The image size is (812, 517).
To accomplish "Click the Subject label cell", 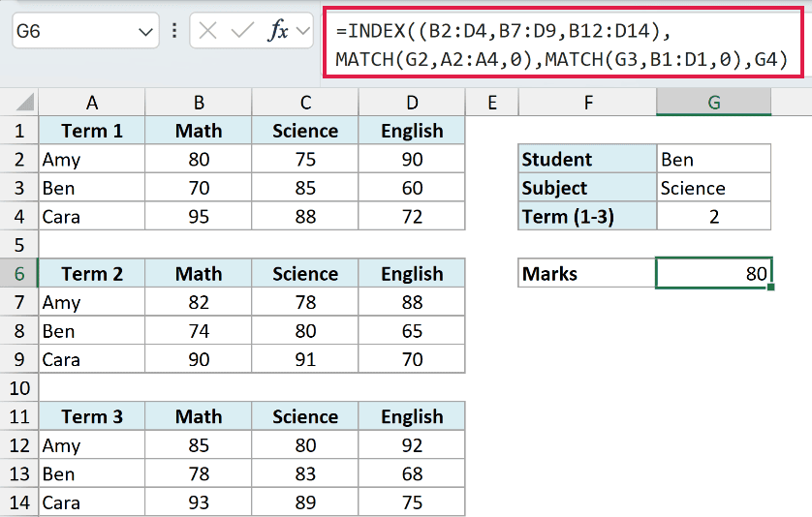I will [587, 188].
